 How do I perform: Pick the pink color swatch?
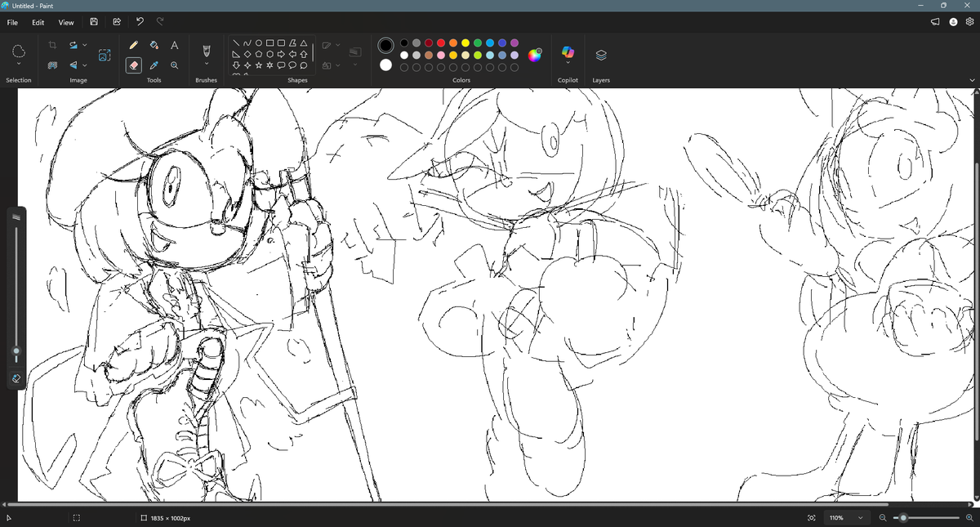tap(441, 55)
